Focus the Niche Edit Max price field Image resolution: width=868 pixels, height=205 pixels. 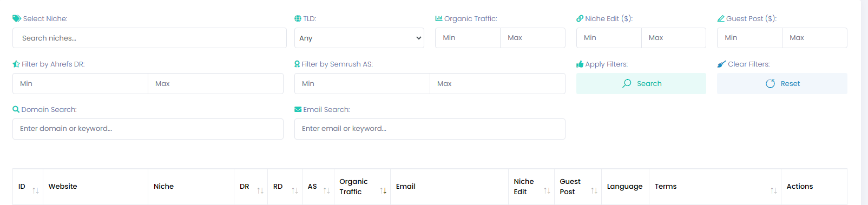(x=674, y=38)
